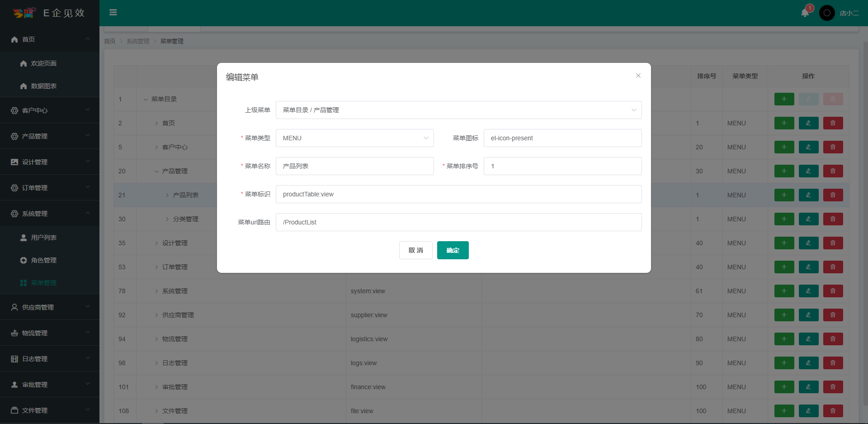The width and height of the screenshot is (868, 424).
Task: Click the 菜单图标 input field
Action: pos(562,138)
